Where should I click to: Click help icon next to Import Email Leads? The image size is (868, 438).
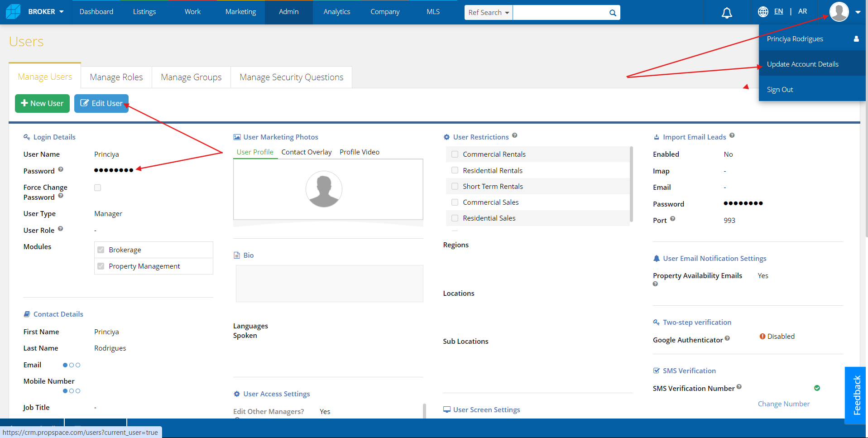coord(732,135)
